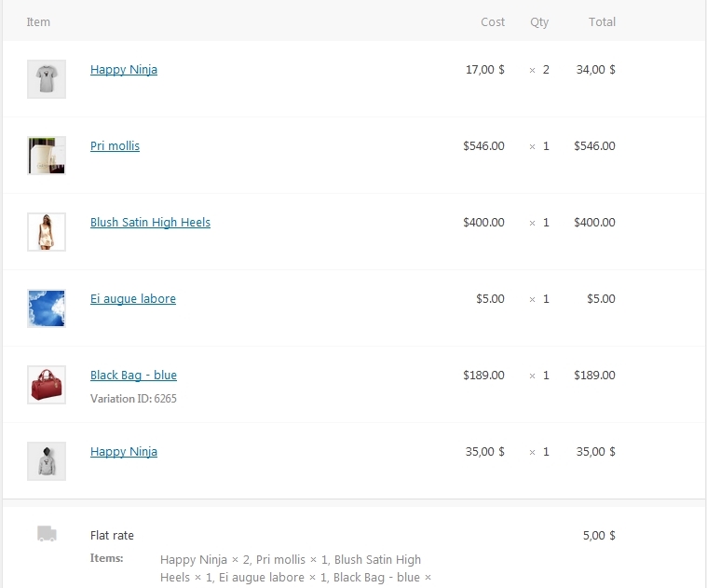
Task: Open the Happy Ninja hoodie link
Action: (x=124, y=452)
